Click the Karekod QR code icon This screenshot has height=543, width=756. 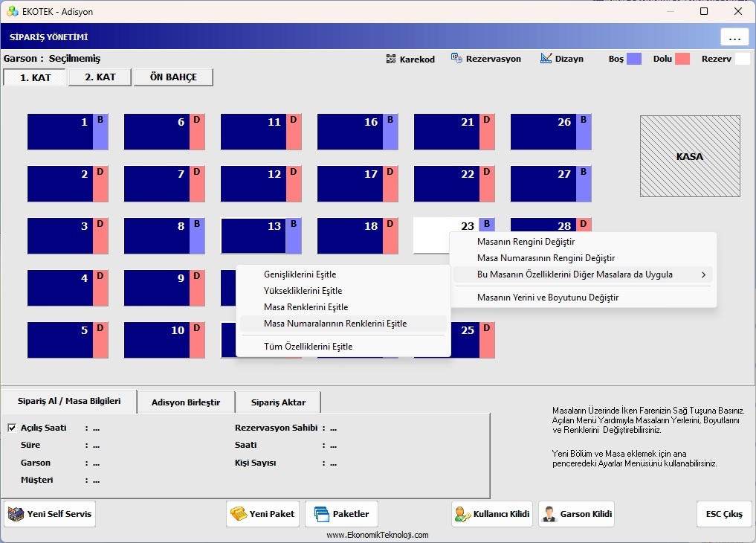390,59
